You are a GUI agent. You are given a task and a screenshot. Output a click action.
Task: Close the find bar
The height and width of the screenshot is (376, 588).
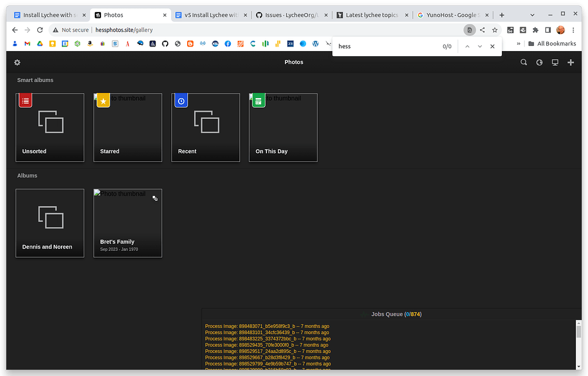492,46
